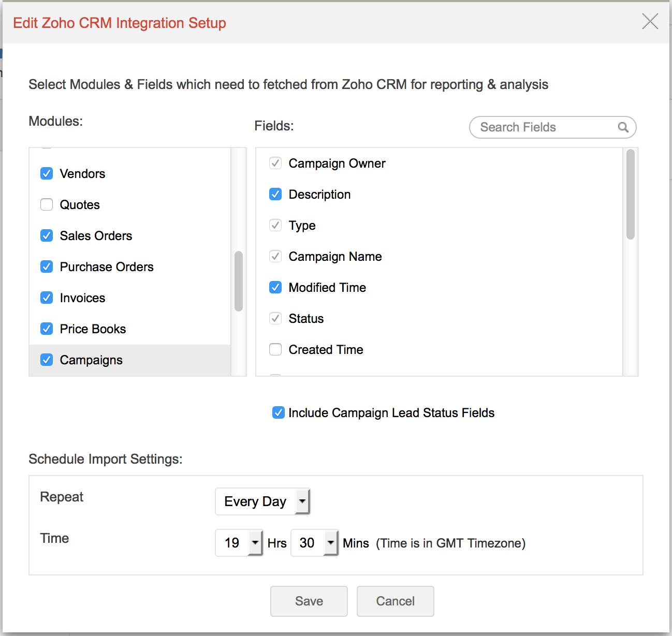
Task: Click the search magnifier icon in Fields
Action: coord(623,127)
